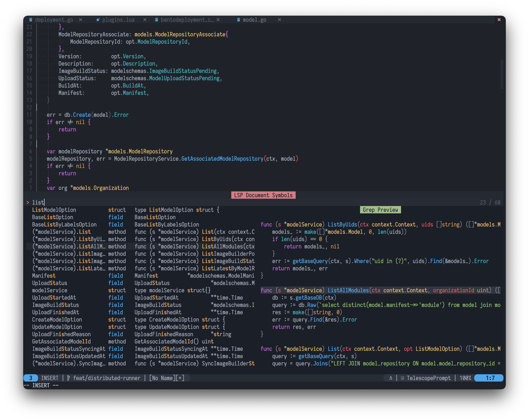The height and width of the screenshot is (420, 529).
Task: Select the ImageBuildStatus *modelschemas.I field row
Action: (141, 305)
